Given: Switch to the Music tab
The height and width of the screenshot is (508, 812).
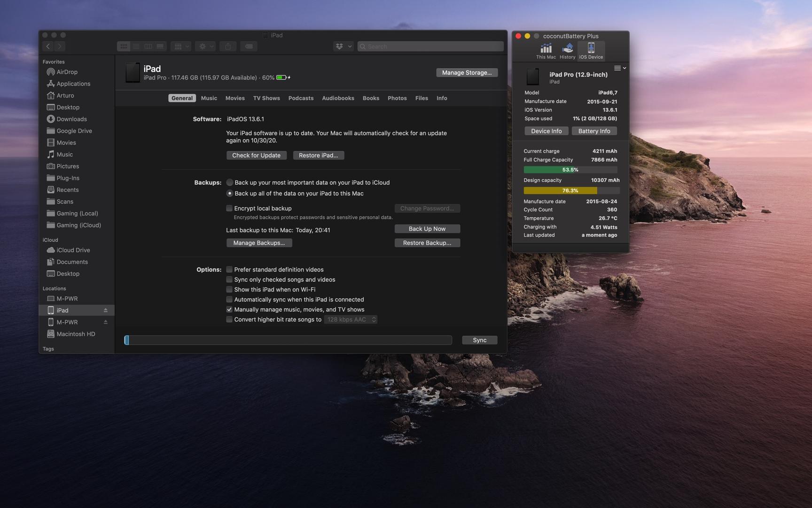Looking at the screenshot, I should 209,98.
